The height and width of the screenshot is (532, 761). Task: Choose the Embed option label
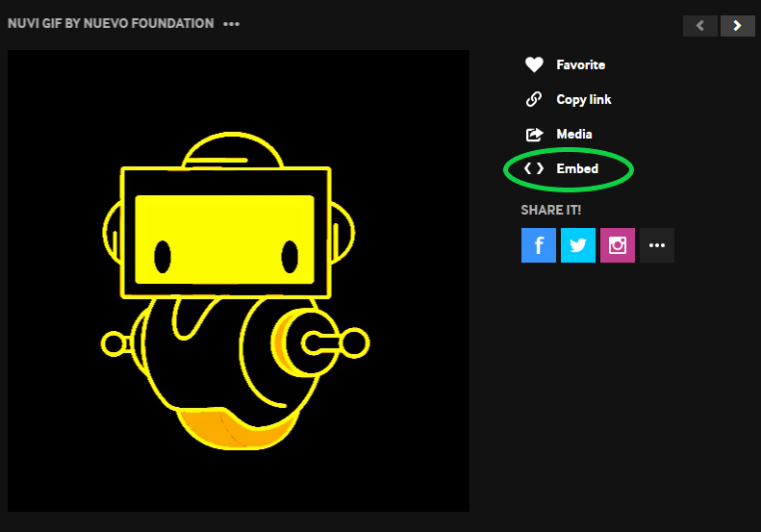tap(577, 168)
